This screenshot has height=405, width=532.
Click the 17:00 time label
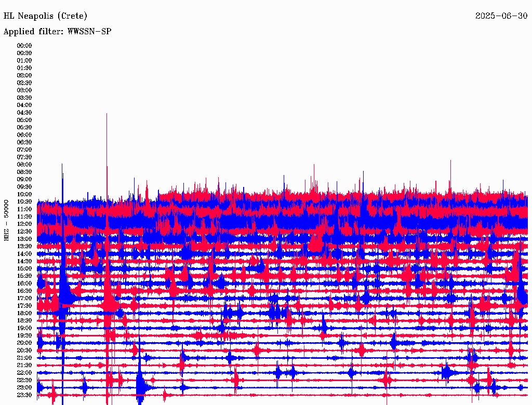[x=24, y=298]
